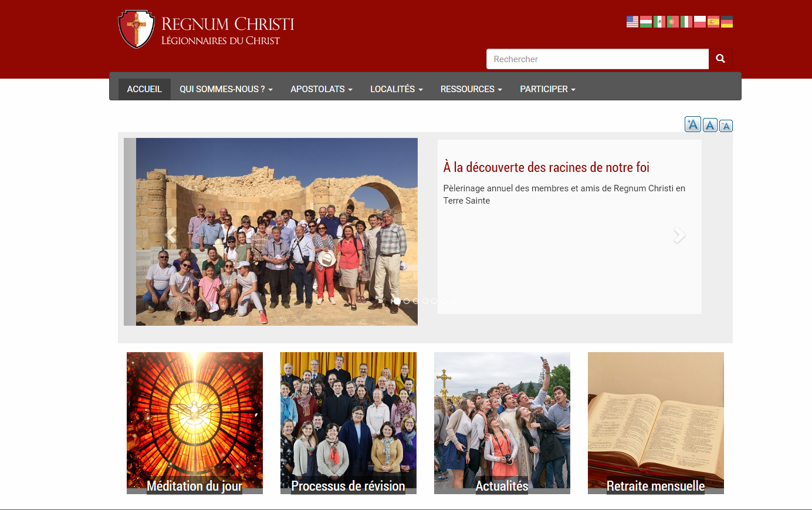Viewport: 812px width, 510px height.
Task: Select the first carousel indicator dot
Action: coord(397,301)
